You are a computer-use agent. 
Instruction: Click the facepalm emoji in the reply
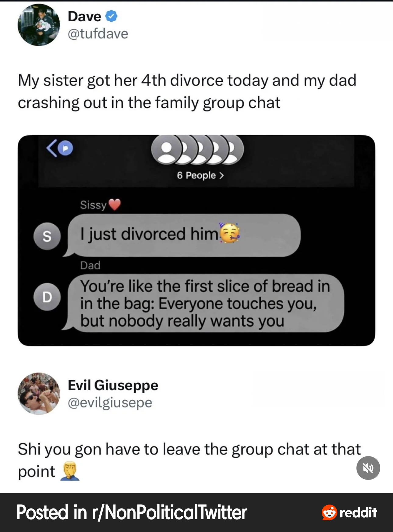(70, 471)
